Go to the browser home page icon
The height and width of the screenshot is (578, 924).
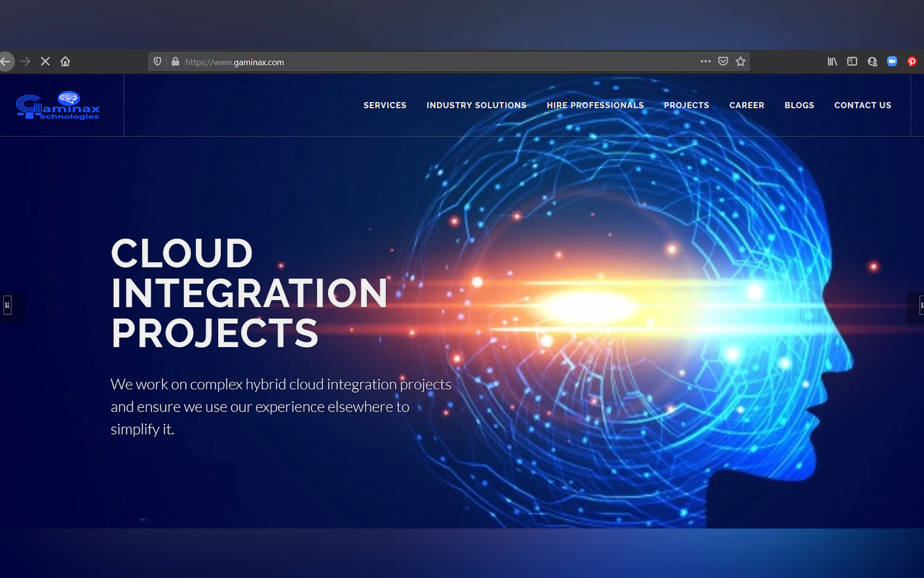[65, 62]
